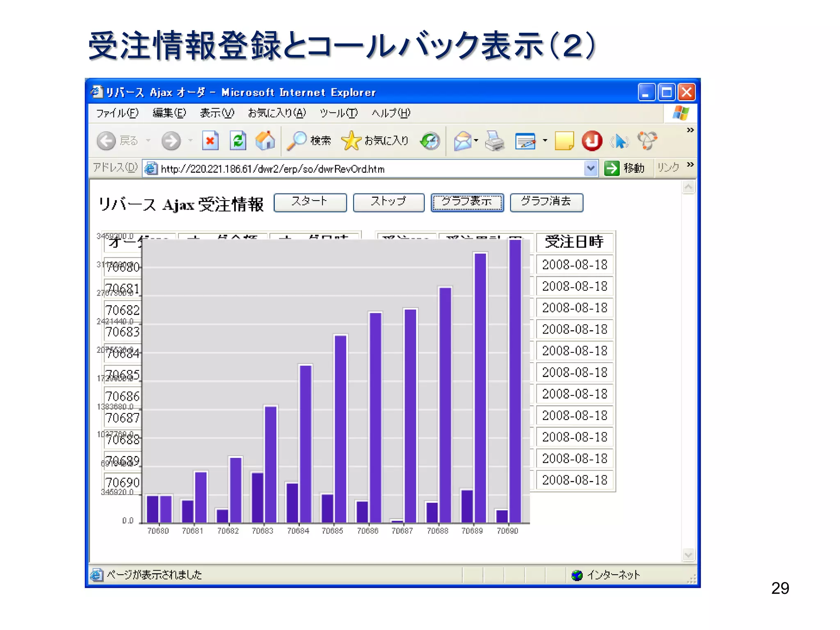Open the ファイル(F) menu

tap(117, 113)
